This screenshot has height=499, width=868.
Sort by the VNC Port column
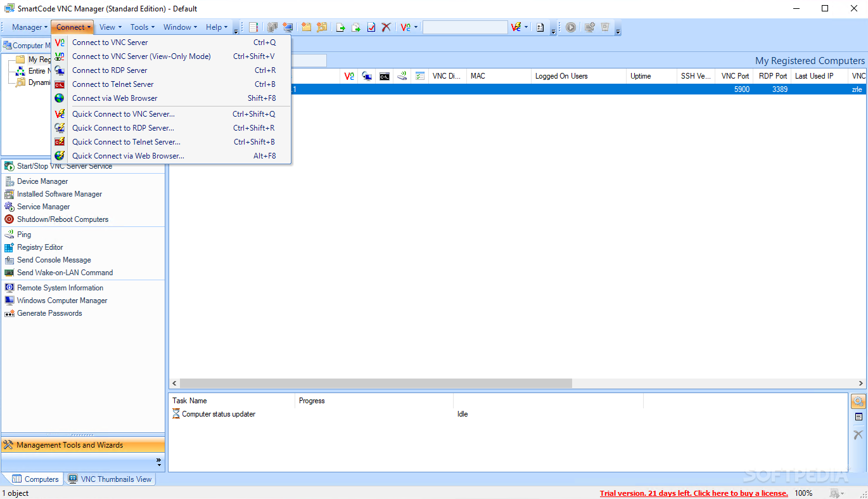coord(735,76)
